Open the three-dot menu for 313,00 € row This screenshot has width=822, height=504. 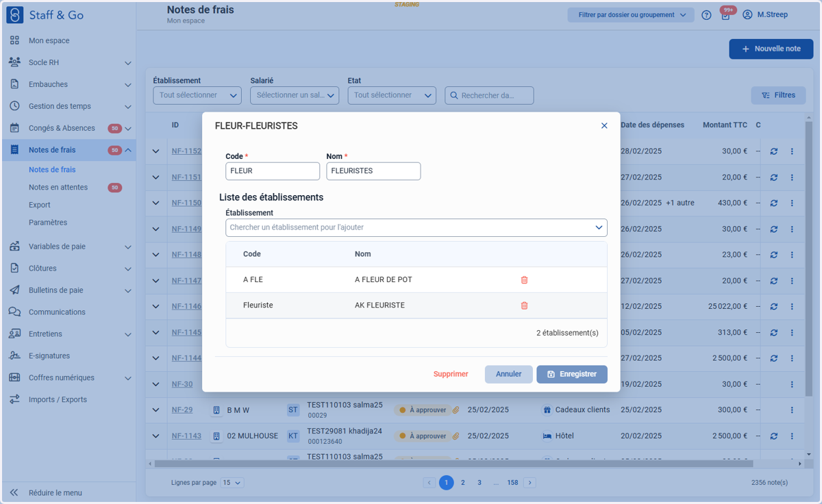tap(792, 333)
